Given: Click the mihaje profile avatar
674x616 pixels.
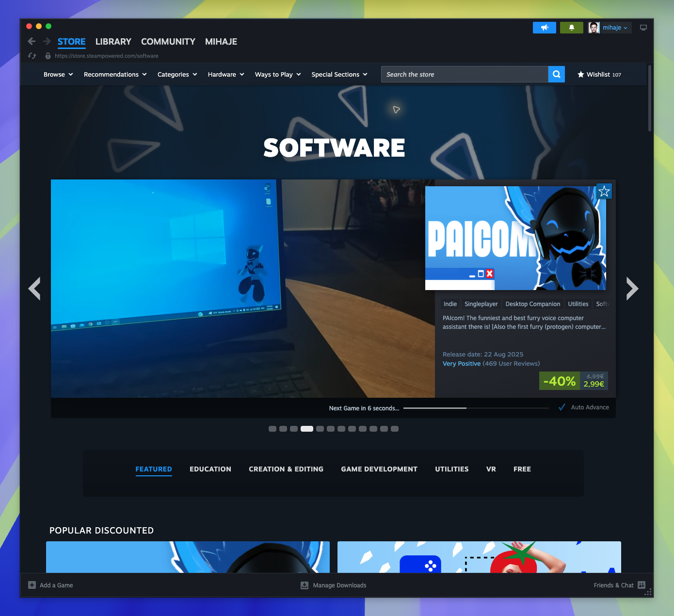Looking at the screenshot, I should click(x=594, y=28).
